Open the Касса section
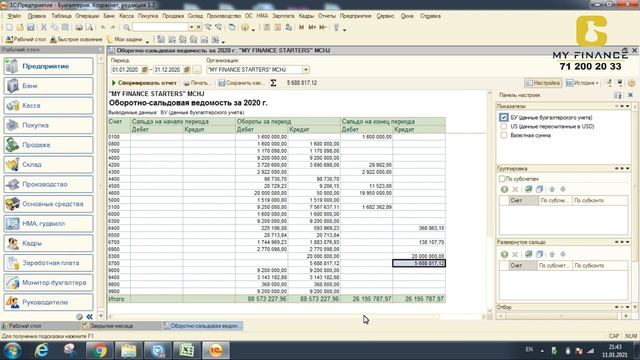The image size is (640, 360). [x=49, y=105]
